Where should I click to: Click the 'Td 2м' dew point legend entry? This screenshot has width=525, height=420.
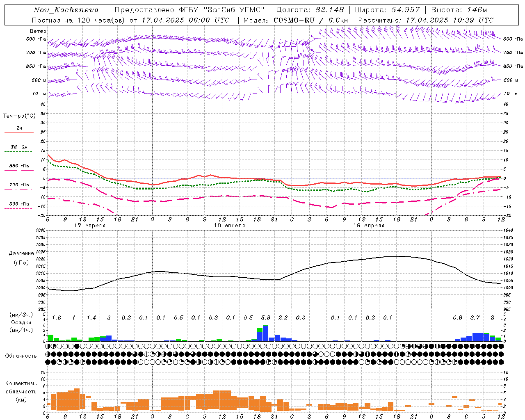pos(19,147)
